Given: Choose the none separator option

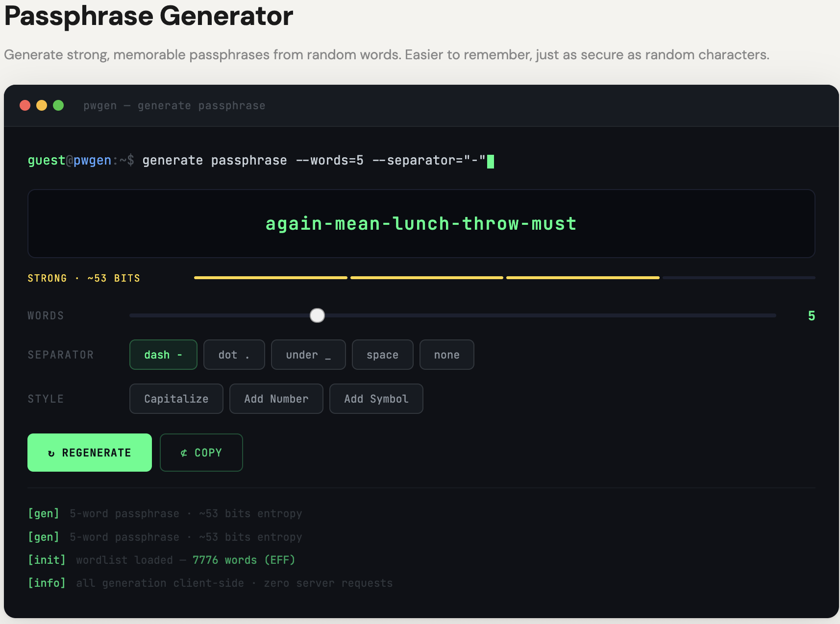Looking at the screenshot, I should 447,355.
